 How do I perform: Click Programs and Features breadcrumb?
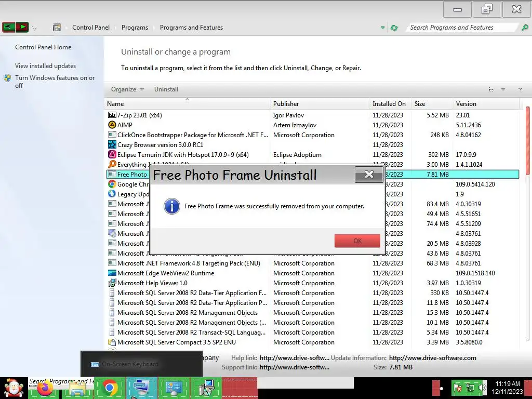pyautogui.click(x=191, y=28)
